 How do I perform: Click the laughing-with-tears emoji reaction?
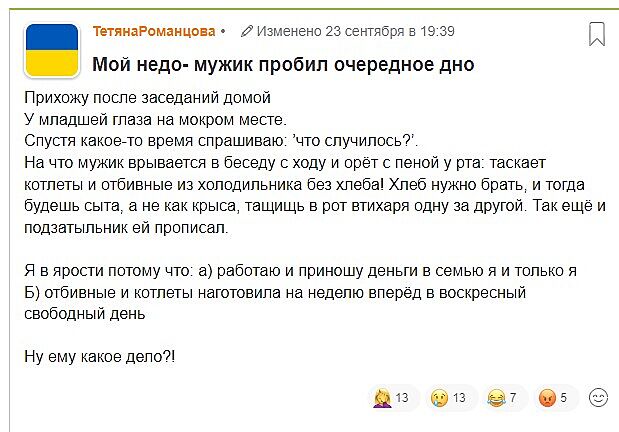pos(495,398)
